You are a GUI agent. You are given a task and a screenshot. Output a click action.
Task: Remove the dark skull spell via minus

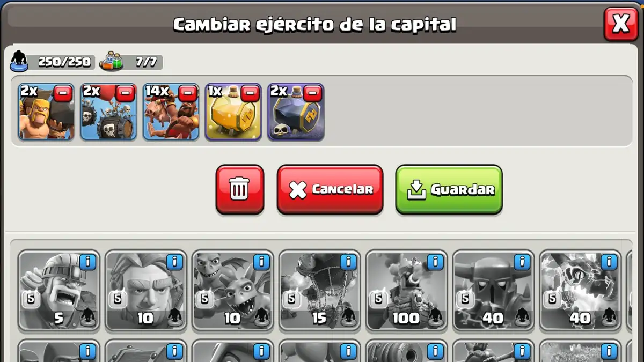pyautogui.click(x=312, y=93)
